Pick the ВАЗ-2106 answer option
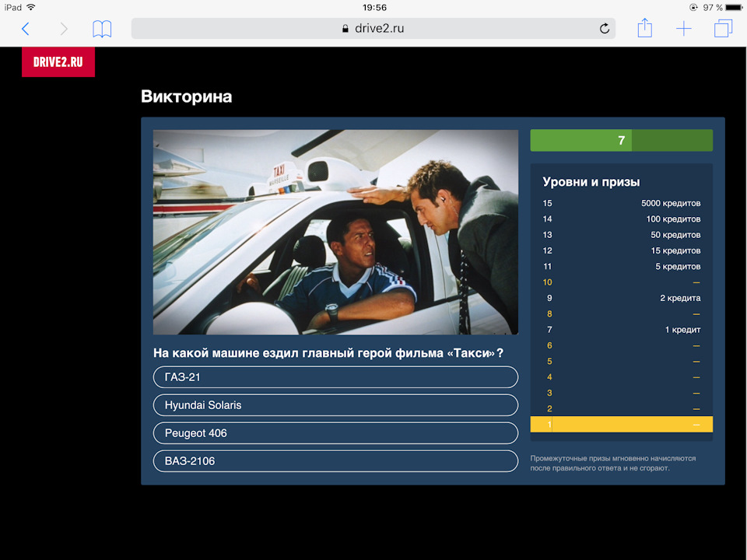Image resolution: width=747 pixels, height=560 pixels. coord(335,461)
